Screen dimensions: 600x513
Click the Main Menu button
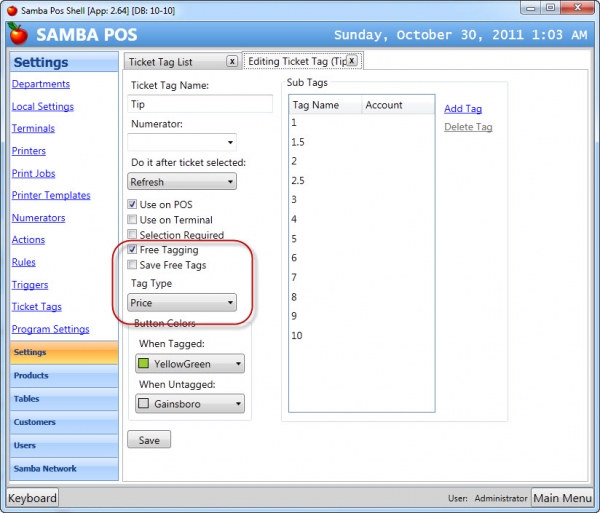562,498
